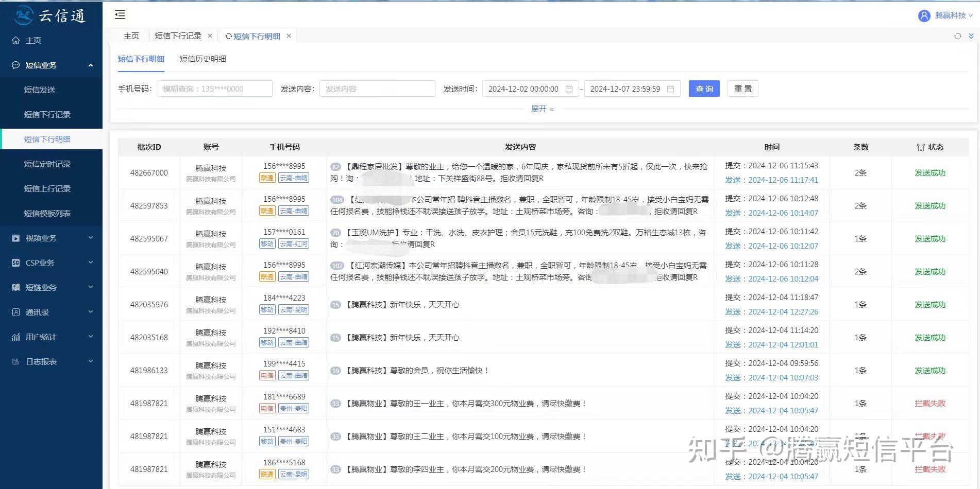
Task: Expand the 用户统计 menu
Action: point(91,337)
